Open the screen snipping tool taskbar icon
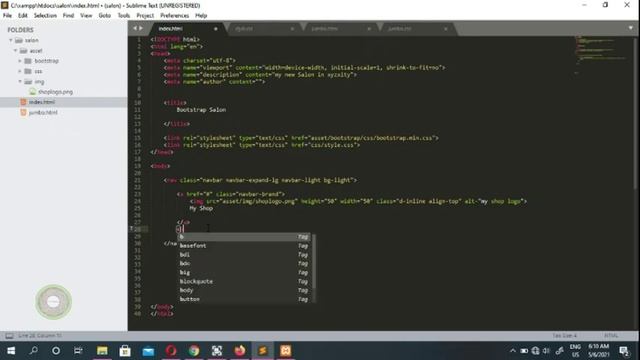 [x=217, y=351]
